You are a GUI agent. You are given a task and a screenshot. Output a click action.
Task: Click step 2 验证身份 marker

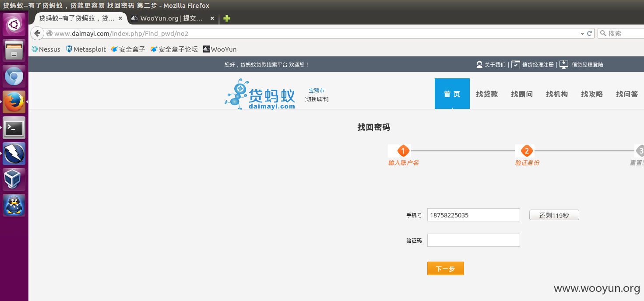click(527, 151)
